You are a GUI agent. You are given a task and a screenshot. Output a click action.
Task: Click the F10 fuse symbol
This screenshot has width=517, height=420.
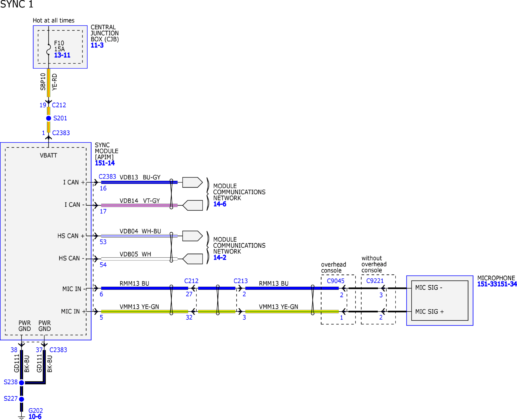click(x=49, y=50)
